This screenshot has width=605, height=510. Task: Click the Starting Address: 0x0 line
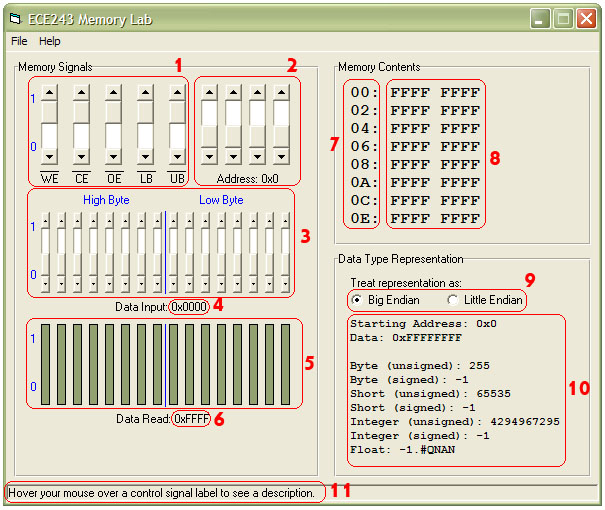click(x=423, y=323)
